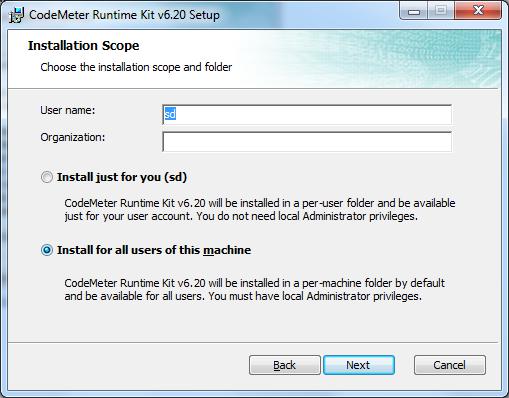Choose the 'Install for all users' radio circle

[x=47, y=250]
